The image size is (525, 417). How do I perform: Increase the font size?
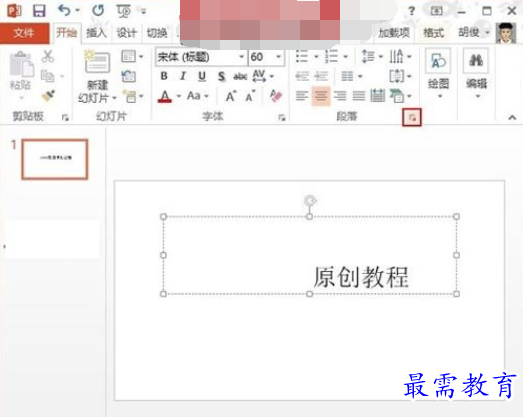[230, 96]
